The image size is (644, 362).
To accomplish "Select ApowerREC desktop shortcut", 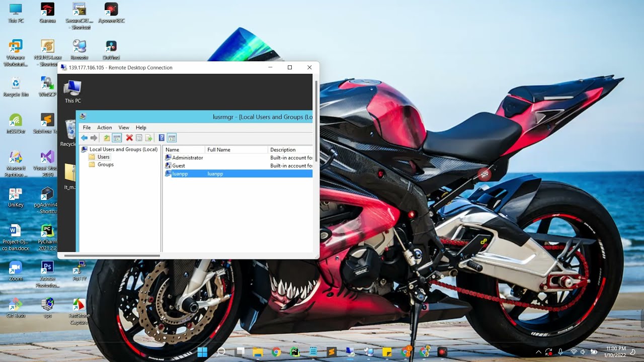I will point(111,13).
